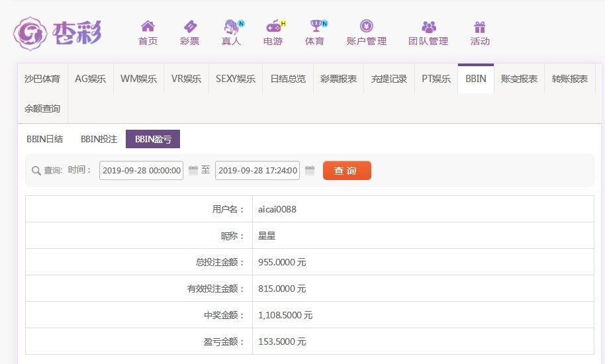This screenshot has width=605, height=364.
Task: Click the username value aicai0088
Action: pos(277,209)
